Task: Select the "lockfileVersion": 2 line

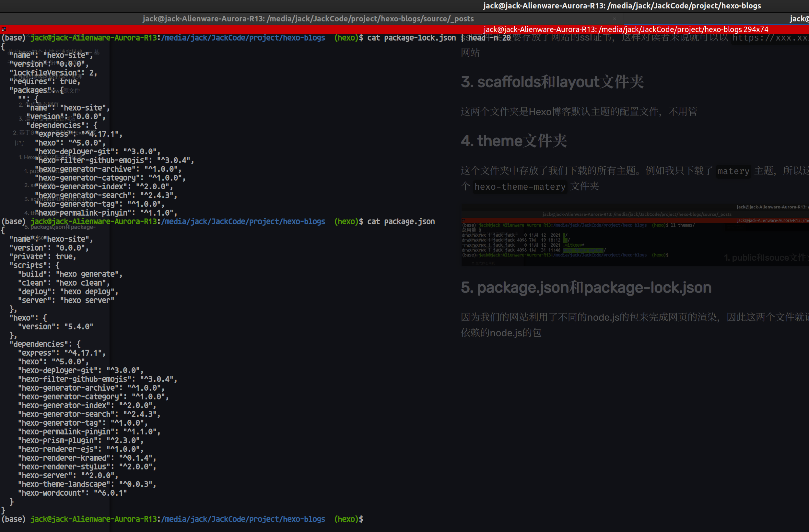Action: [53, 73]
